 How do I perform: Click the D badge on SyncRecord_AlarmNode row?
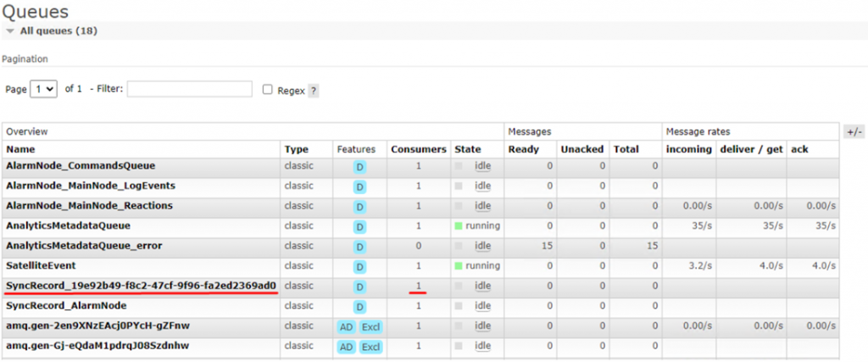tap(359, 306)
